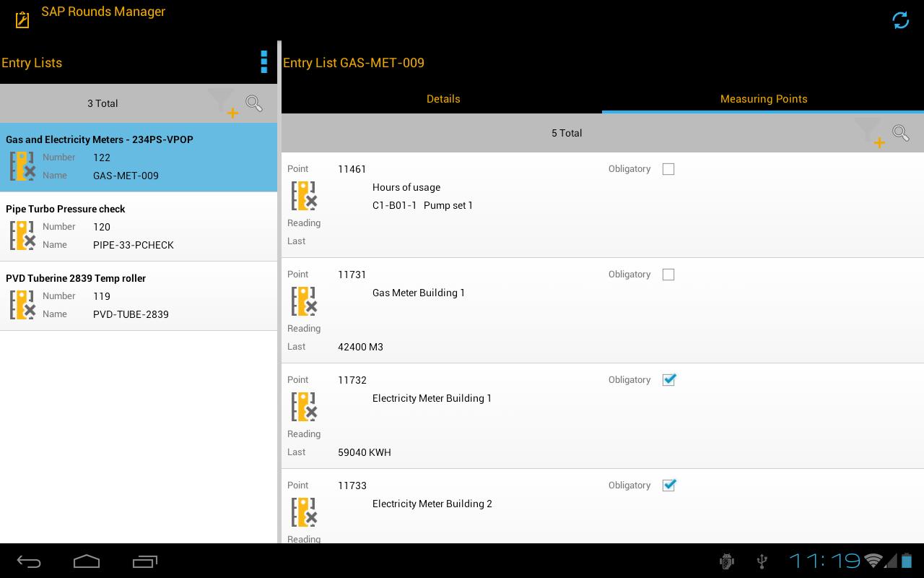
Task: Tap the Android home button
Action: click(87, 561)
